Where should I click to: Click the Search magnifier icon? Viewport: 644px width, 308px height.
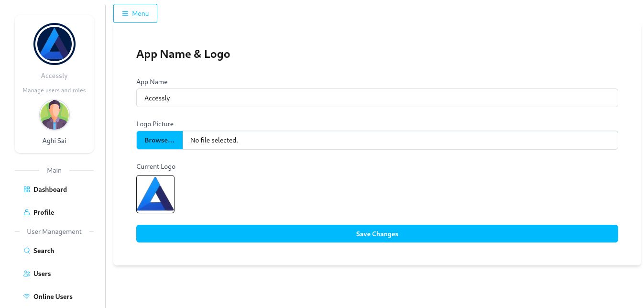[27, 251]
